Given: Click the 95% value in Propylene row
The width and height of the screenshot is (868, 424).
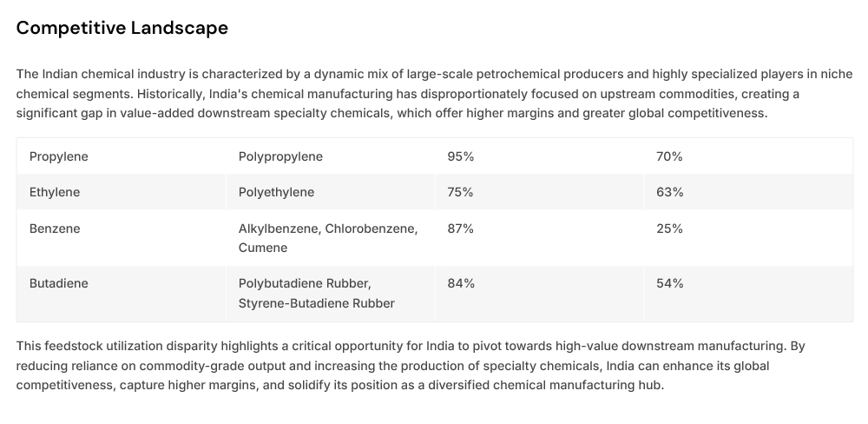Looking at the screenshot, I should 461,156.
